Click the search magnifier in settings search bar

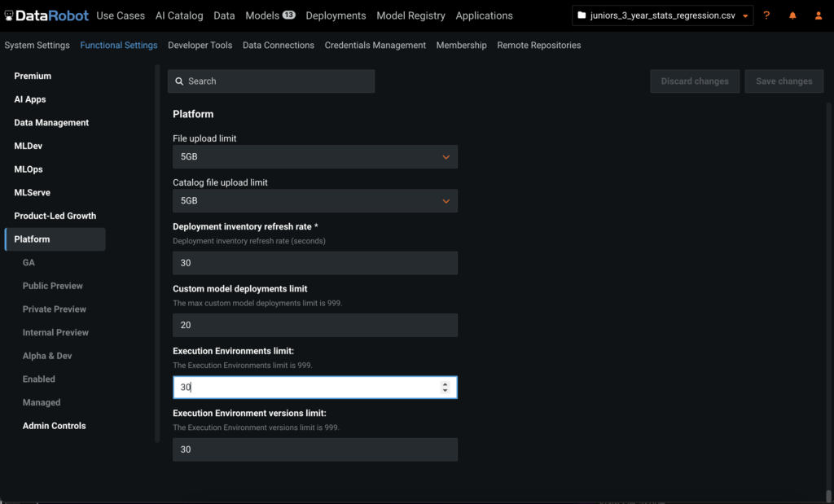[180, 81]
